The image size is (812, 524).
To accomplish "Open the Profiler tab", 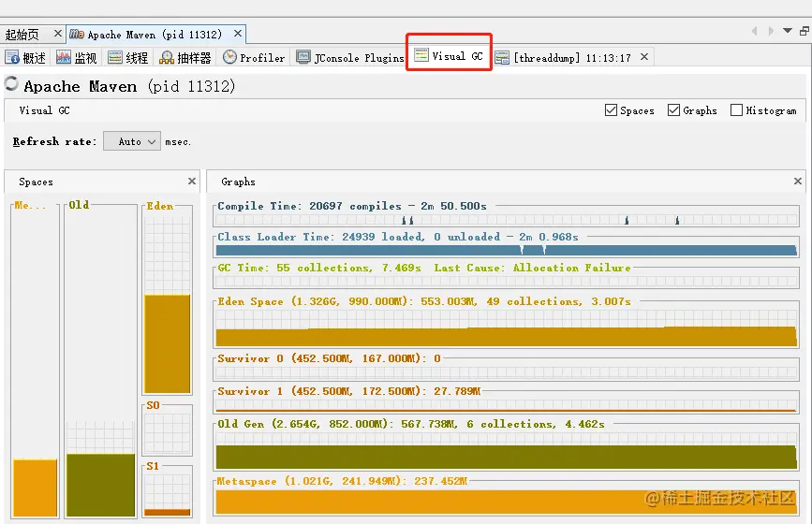I will point(254,57).
